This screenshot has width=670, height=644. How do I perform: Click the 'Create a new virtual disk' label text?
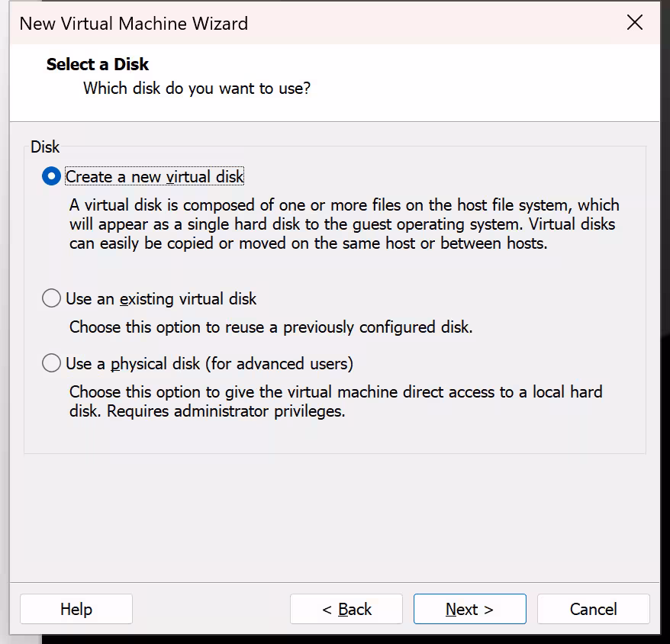point(154,177)
